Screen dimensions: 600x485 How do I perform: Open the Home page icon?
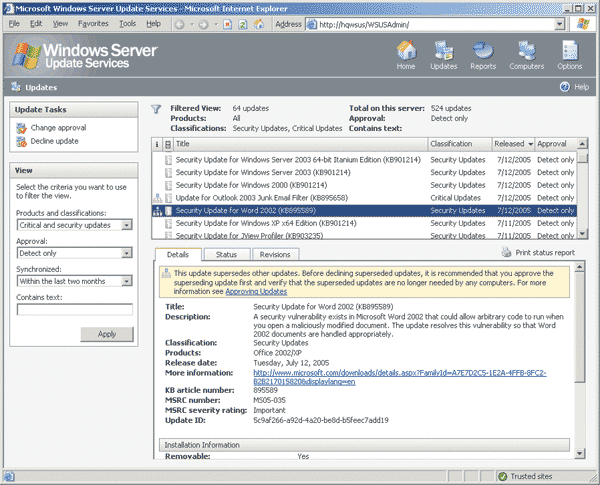click(x=406, y=51)
